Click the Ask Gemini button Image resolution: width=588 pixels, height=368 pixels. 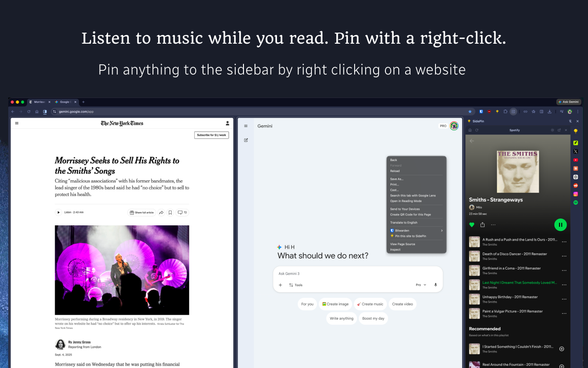569,102
